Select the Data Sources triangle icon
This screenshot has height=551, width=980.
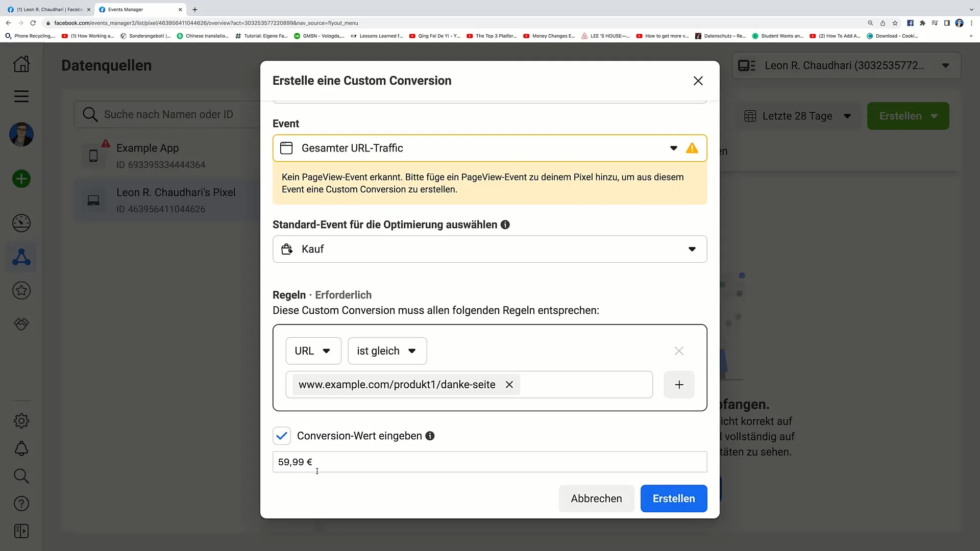pyautogui.click(x=21, y=257)
